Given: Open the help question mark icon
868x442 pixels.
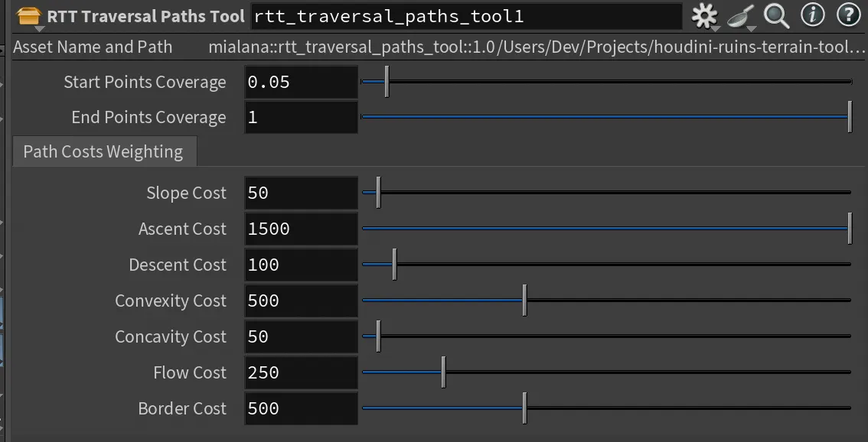Looking at the screenshot, I should pyautogui.click(x=848, y=15).
